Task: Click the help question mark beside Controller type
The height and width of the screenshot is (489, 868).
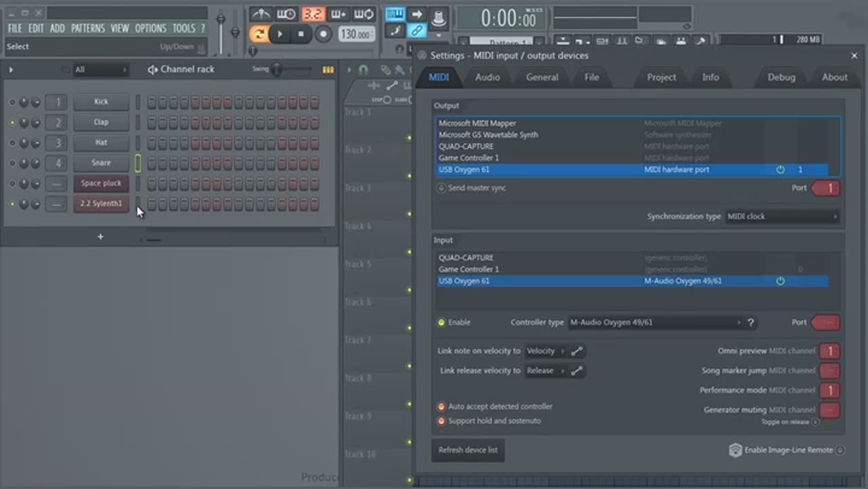Action: pyautogui.click(x=751, y=323)
